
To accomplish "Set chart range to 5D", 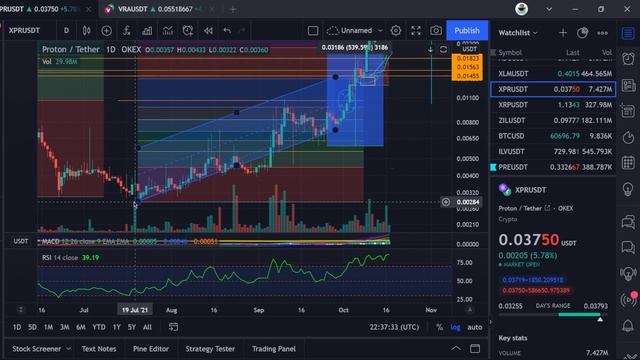I will (32, 327).
